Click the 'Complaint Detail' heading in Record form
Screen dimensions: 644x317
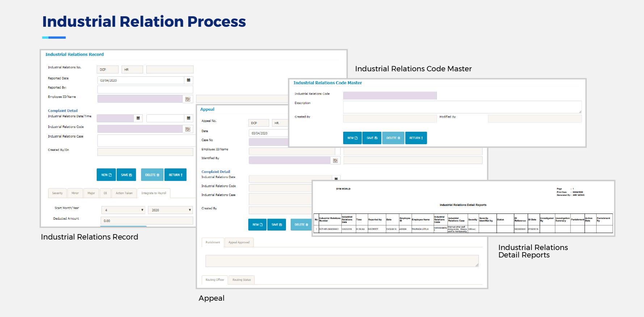click(x=63, y=111)
